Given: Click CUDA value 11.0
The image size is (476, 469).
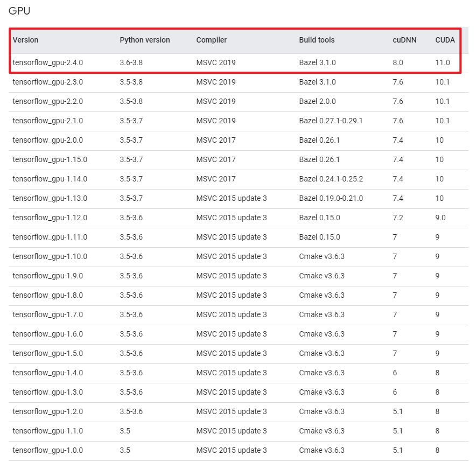Looking at the screenshot, I should 443,62.
